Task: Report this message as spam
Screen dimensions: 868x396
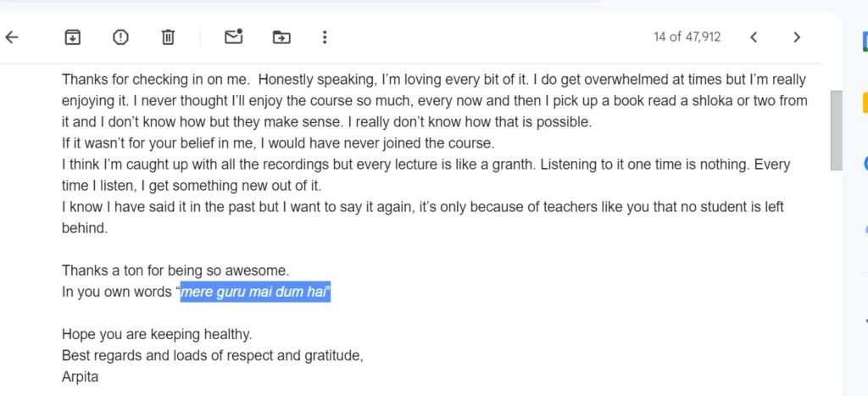Action: [x=120, y=37]
